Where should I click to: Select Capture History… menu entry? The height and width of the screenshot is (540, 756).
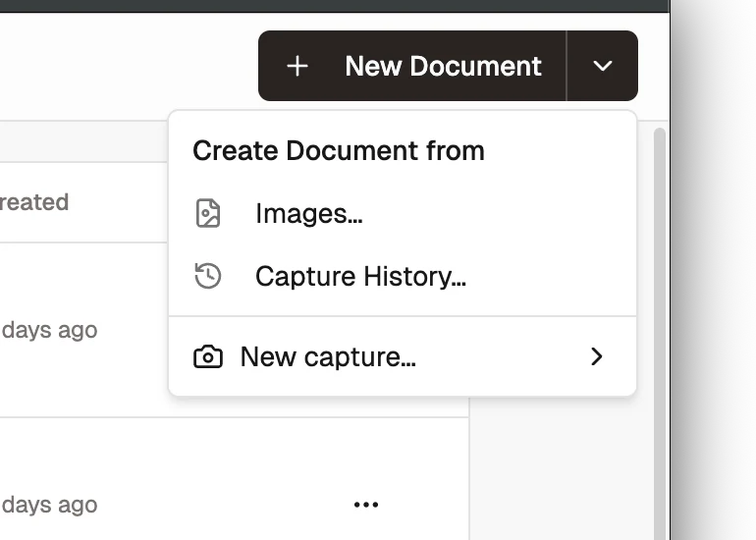tap(403, 276)
